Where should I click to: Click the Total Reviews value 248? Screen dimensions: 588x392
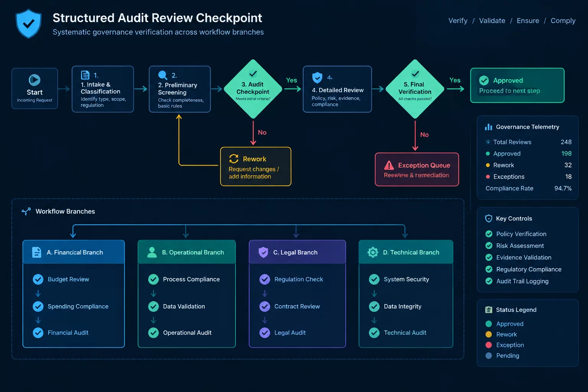[x=566, y=142]
